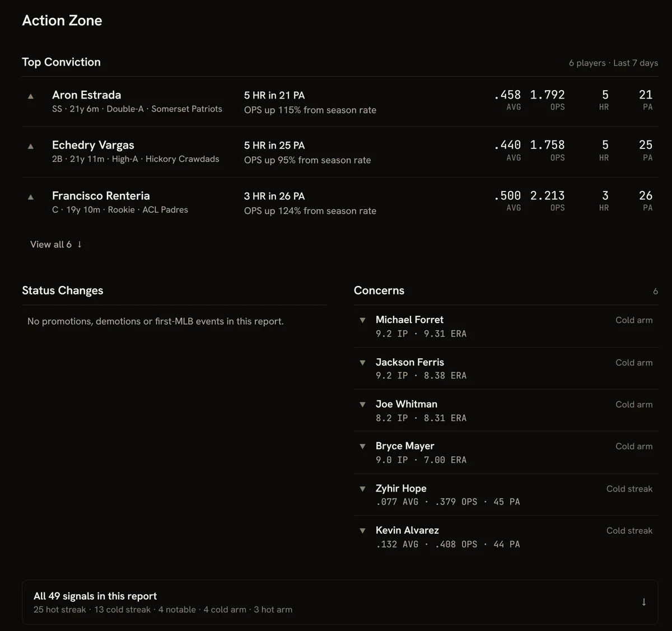Select Bryce Mayer in Concerns
The image size is (672, 631).
(405, 446)
